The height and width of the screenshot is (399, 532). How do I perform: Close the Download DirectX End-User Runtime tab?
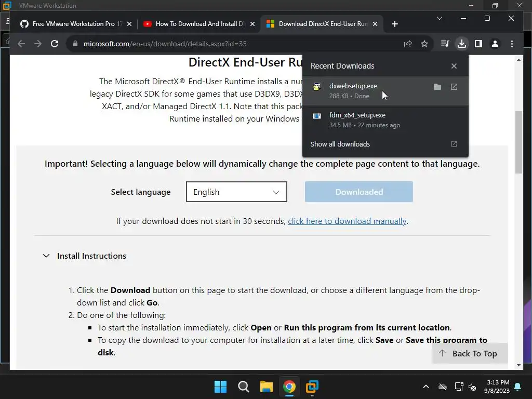pyautogui.click(x=375, y=24)
